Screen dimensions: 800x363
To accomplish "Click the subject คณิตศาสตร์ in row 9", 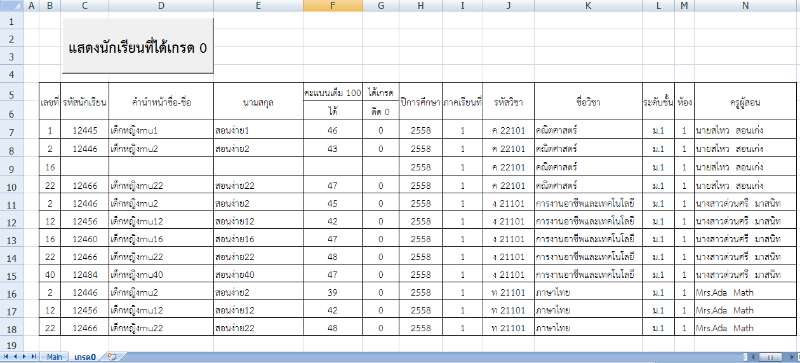I will [x=588, y=167].
